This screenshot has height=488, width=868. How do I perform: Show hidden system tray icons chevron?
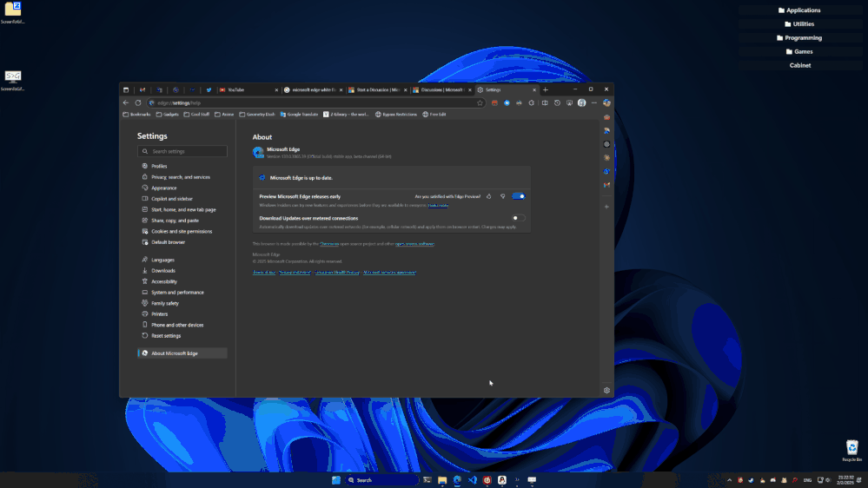click(729, 479)
